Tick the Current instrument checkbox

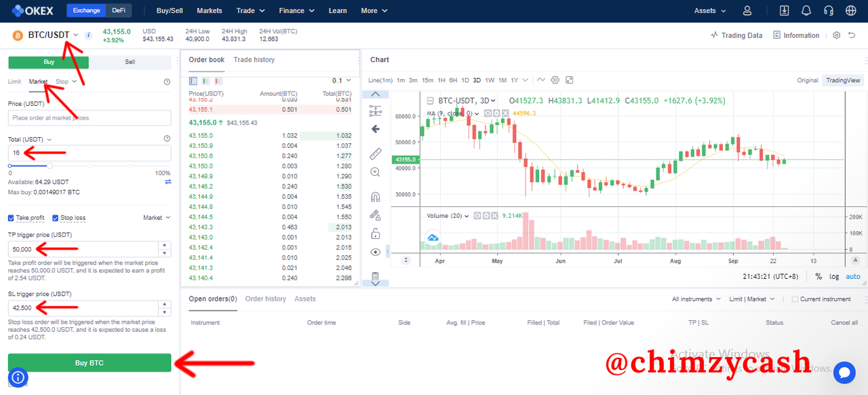(795, 299)
